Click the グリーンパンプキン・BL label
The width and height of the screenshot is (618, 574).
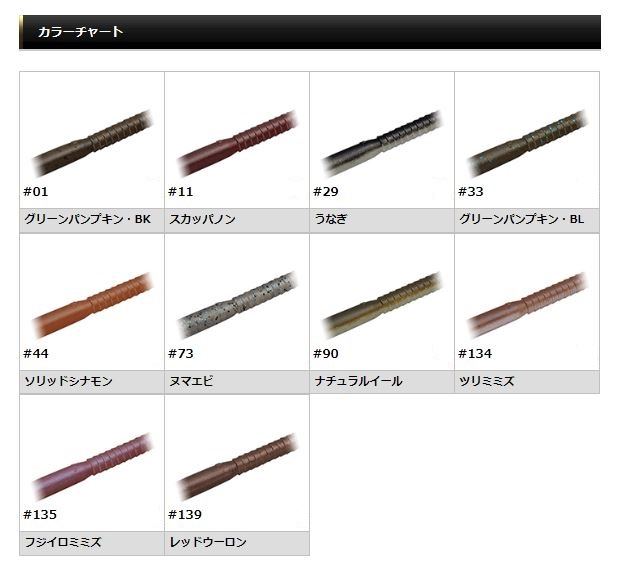[521, 219]
